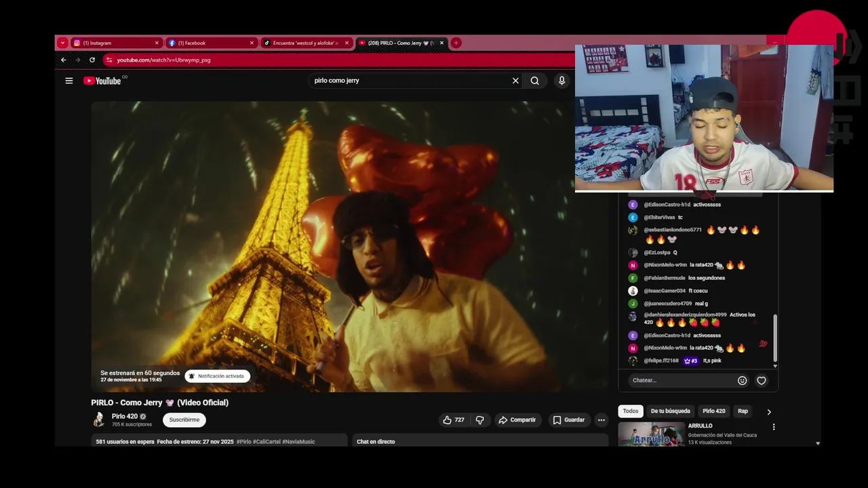Screen dimensions: 868x488
Task: Close the TikTok westcol y alofoke tab
Action: tap(347, 43)
